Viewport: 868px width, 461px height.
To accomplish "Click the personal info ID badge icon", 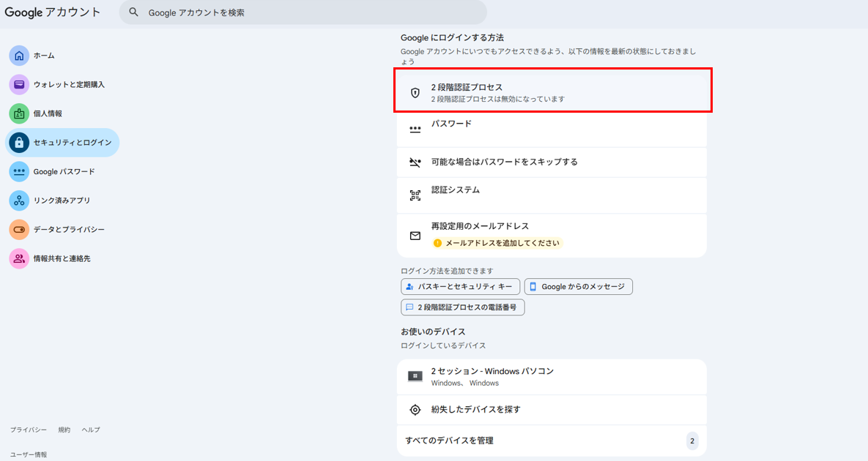I will (x=19, y=114).
